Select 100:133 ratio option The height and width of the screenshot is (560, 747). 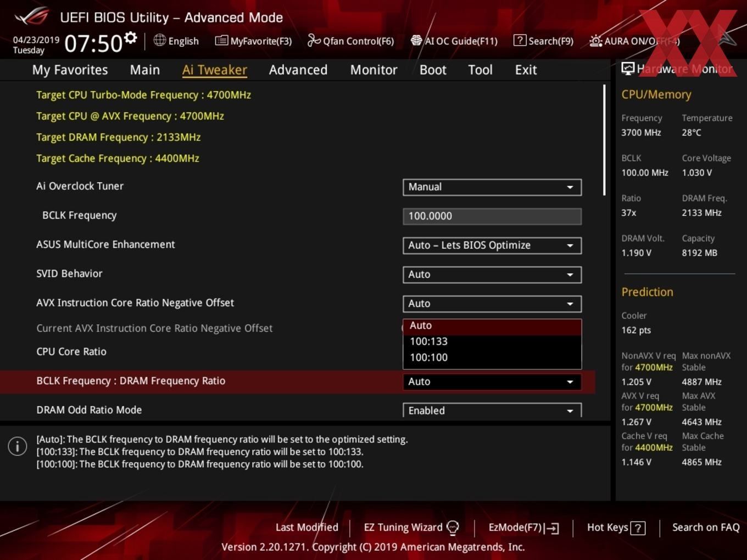(492, 341)
